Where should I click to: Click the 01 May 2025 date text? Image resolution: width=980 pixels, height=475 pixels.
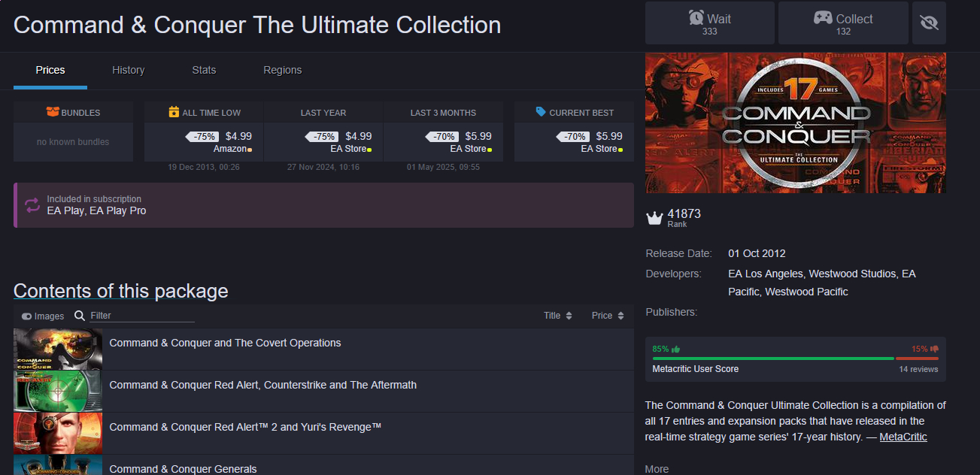point(443,167)
